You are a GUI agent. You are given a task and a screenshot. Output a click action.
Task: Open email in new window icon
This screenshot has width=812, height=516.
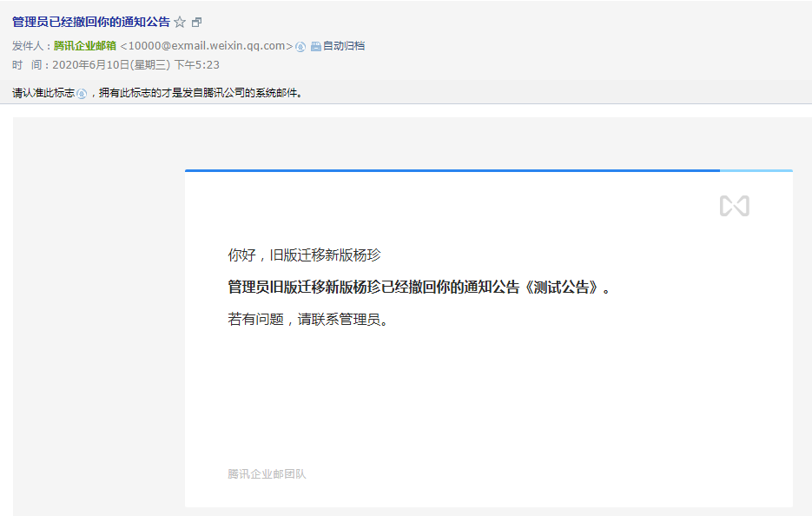tap(196, 22)
